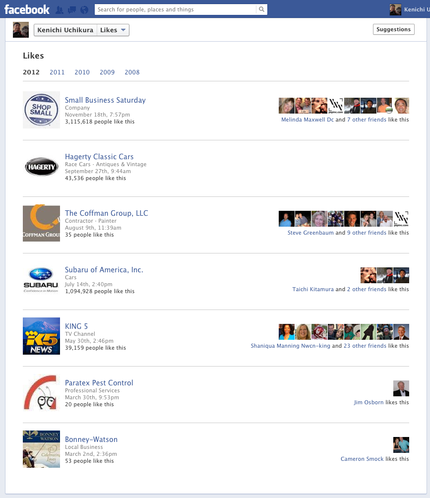
Task: Click the 7 other friends link
Action: pos(367,119)
